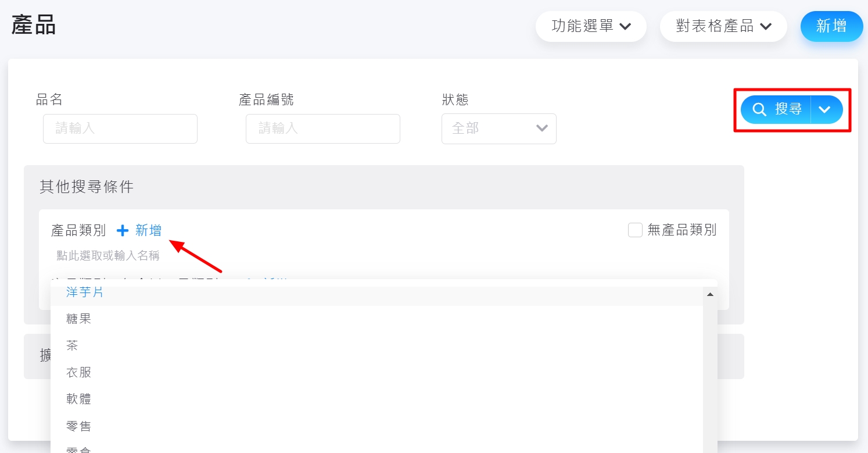Click the 搜尋 search button
The height and width of the screenshot is (453, 868).
point(776,109)
